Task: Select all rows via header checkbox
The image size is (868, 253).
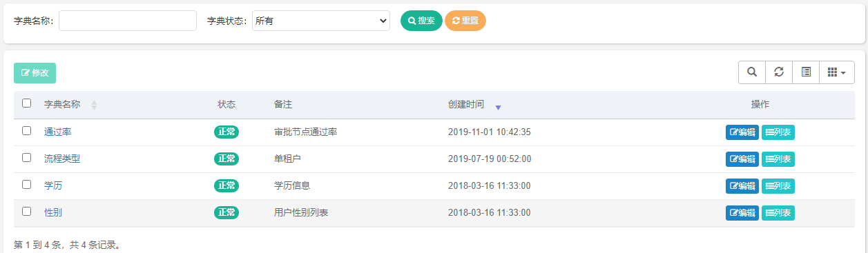Action: coord(27,103)
